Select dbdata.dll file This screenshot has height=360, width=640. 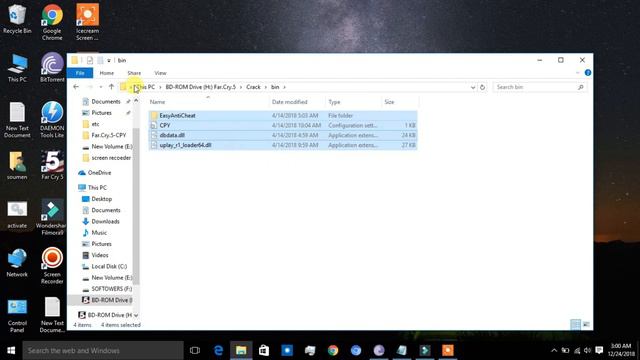tap(283, 135)
